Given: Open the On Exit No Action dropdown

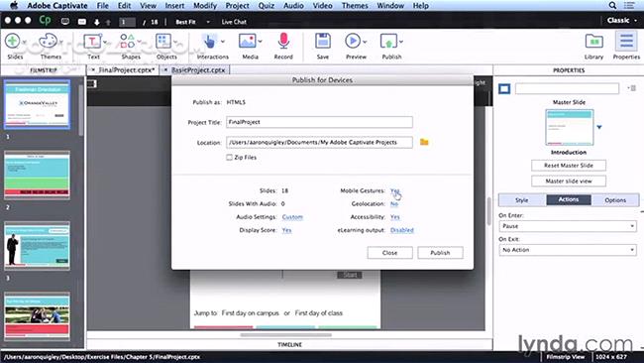Looking at the screenshot, I should (567, 250).
